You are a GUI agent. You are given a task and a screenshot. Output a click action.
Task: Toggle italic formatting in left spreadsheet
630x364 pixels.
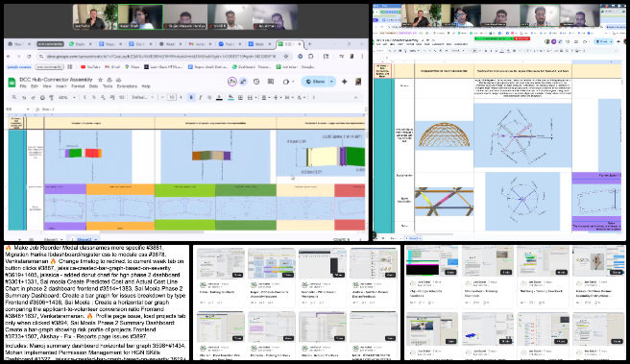200,97
